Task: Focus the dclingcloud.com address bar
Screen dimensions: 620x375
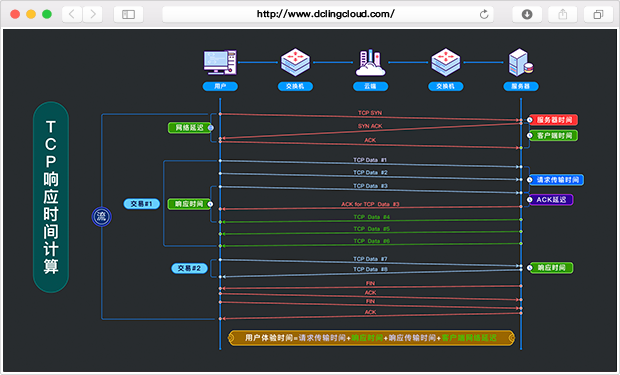Action: click(x=328, y=14)
